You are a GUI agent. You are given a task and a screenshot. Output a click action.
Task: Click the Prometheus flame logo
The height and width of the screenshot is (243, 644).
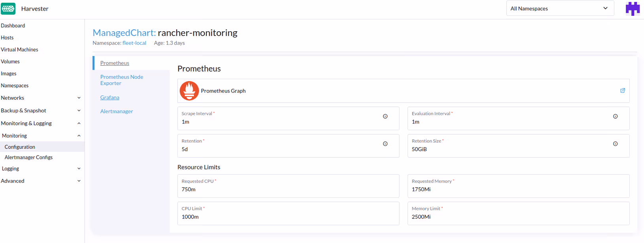189,91
